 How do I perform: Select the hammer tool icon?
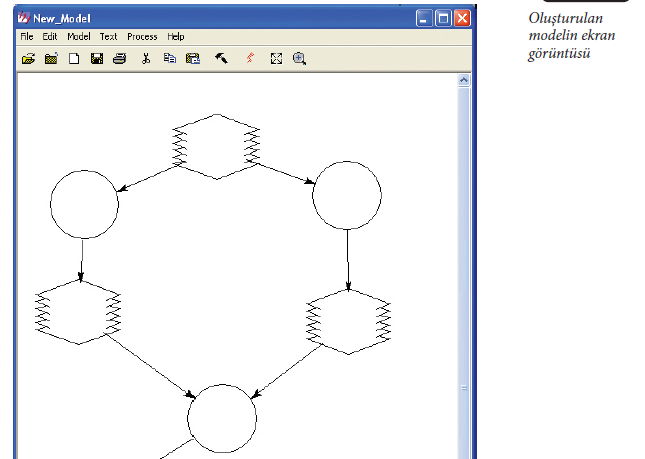[x=221, y=59]
